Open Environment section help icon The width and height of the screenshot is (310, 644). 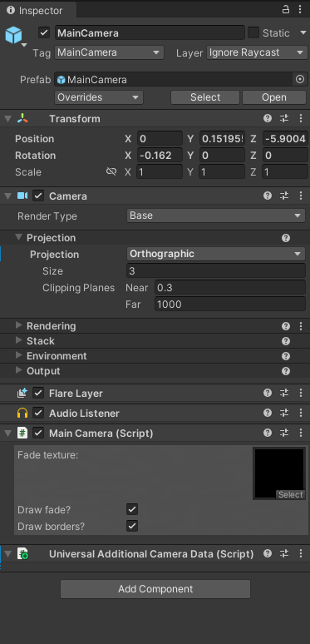[286, 356]
